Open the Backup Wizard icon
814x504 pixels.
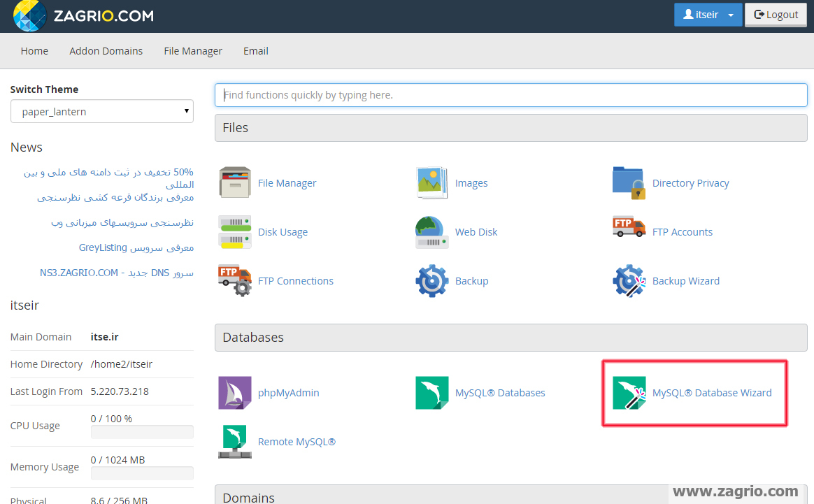[629, 280]
